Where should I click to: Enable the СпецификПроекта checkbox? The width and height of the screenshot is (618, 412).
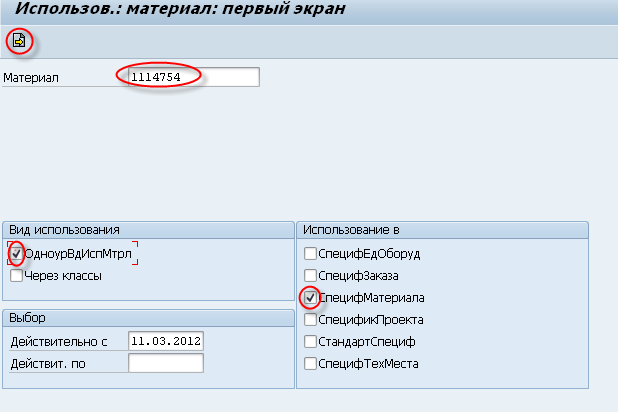pos(310,319)
